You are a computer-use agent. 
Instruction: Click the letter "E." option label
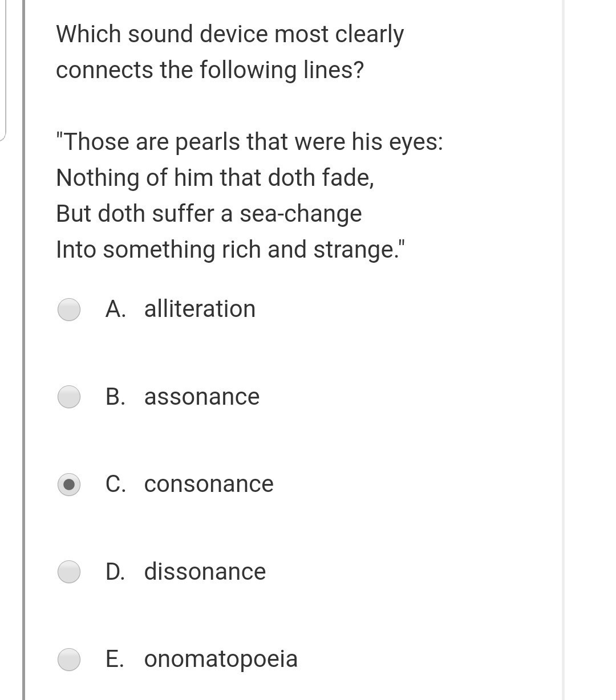tap(115, 659)
